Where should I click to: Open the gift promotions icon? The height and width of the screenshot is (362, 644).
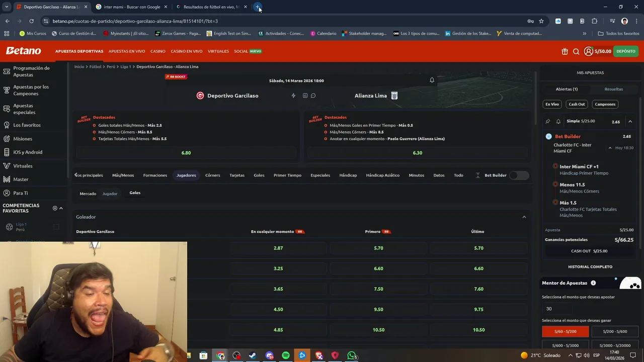[x=565, y=51]
